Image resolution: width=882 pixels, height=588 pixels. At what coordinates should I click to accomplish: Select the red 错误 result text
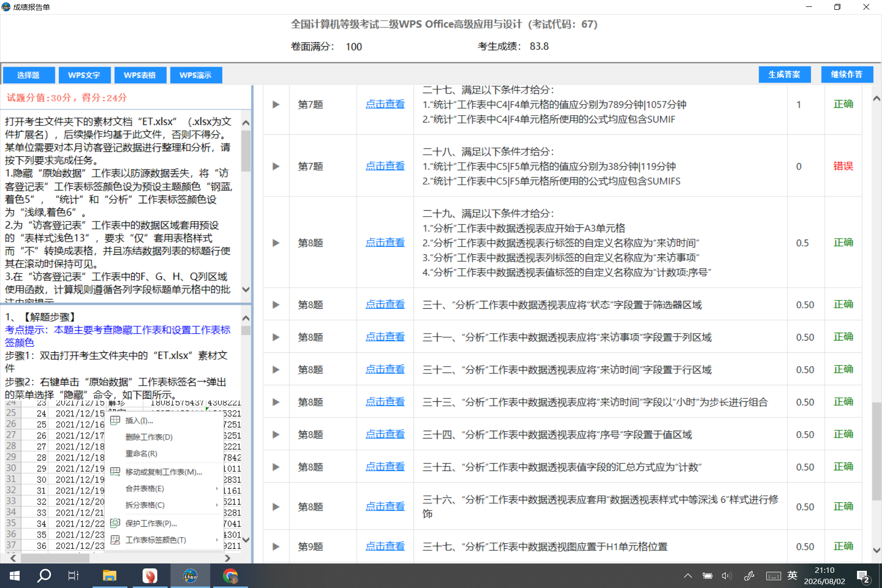coord(843,166)
